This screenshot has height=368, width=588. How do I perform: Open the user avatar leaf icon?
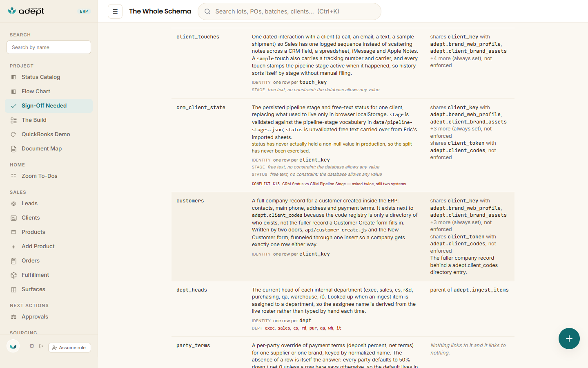point(13,346)
